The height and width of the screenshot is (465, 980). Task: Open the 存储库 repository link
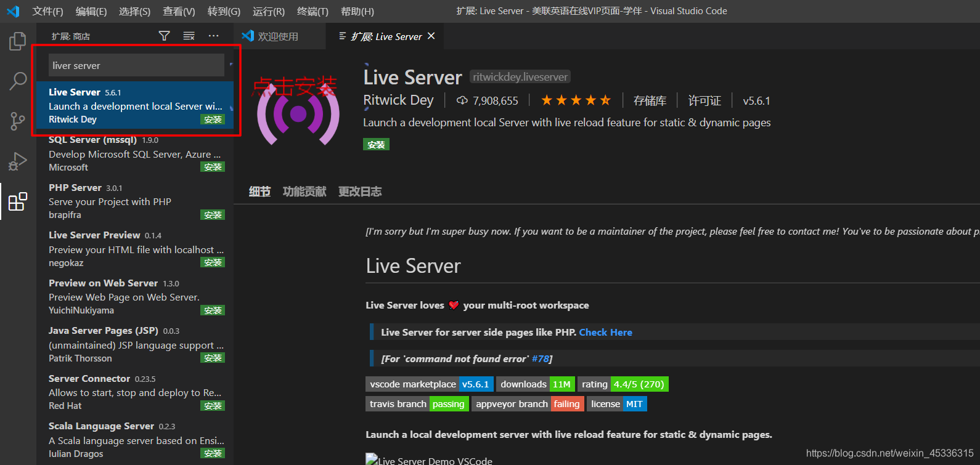click(x=650, y=101)
